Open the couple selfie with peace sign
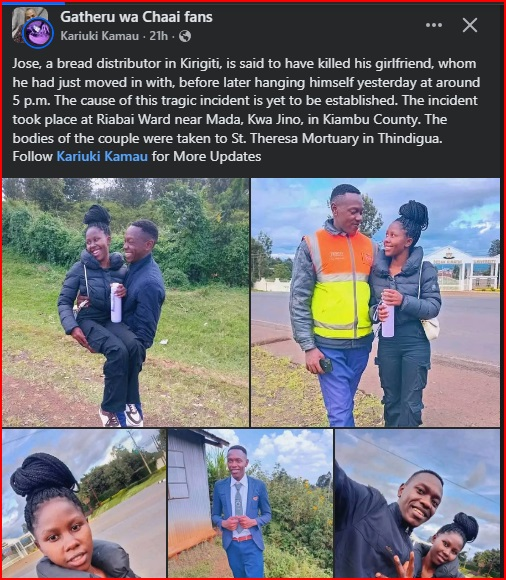This screenshot has height=580, width=506. click(x=417, y=503)
